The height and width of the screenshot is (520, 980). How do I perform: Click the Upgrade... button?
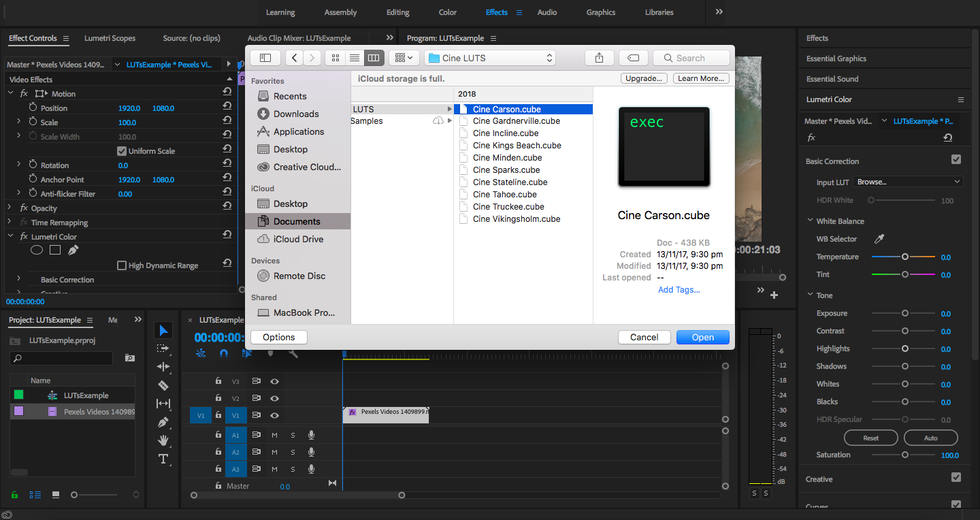(644, 78)
